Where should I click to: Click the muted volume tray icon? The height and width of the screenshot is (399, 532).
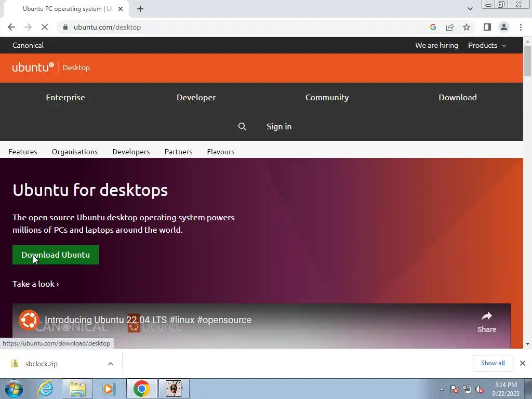tap(480, 390)
